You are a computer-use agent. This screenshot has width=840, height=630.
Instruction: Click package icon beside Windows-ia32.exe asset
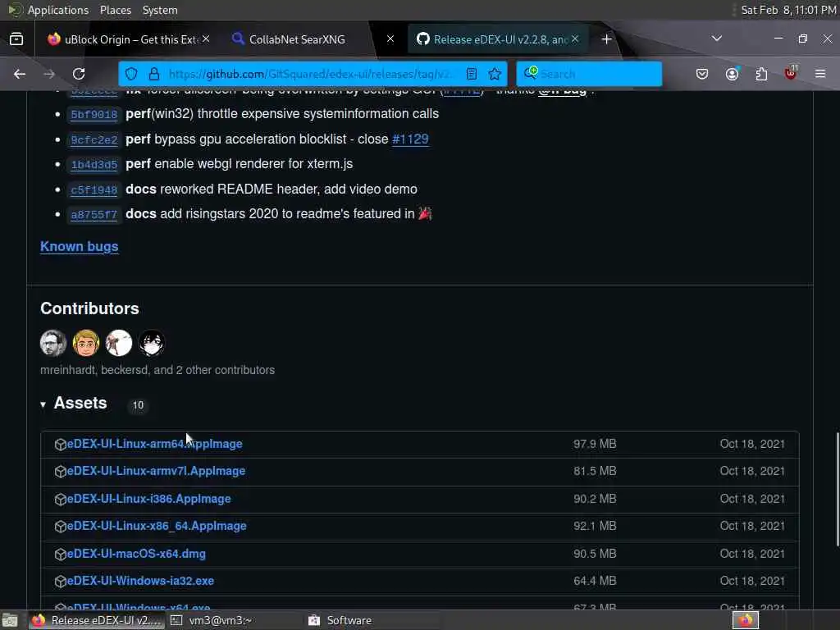pos(60,582)
